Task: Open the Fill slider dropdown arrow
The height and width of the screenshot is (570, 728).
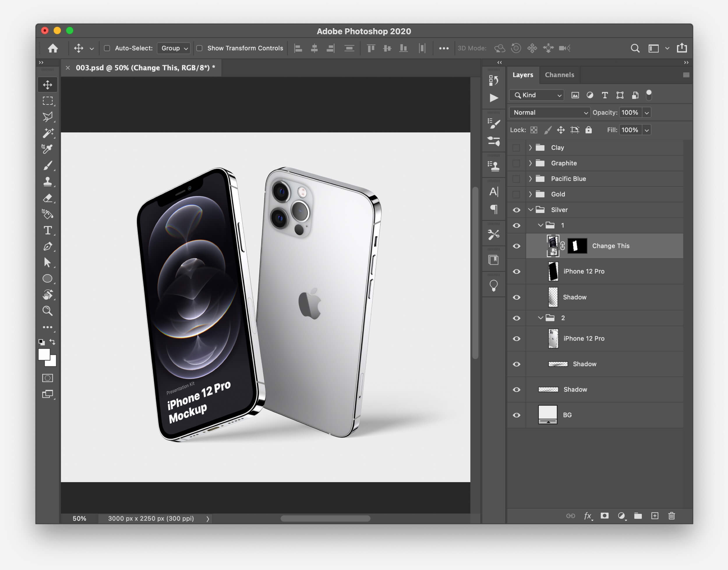Action: click(x=647, y=130)
